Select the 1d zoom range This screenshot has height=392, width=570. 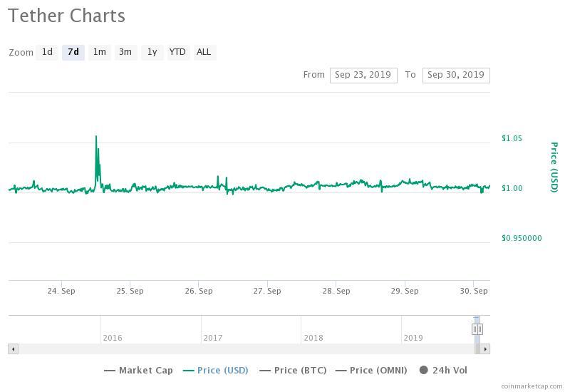pyautogui.click(x=47, y=52)
